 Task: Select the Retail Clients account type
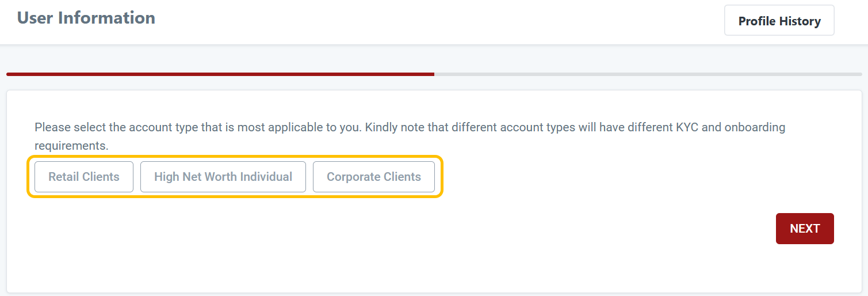tap(84, 177)
